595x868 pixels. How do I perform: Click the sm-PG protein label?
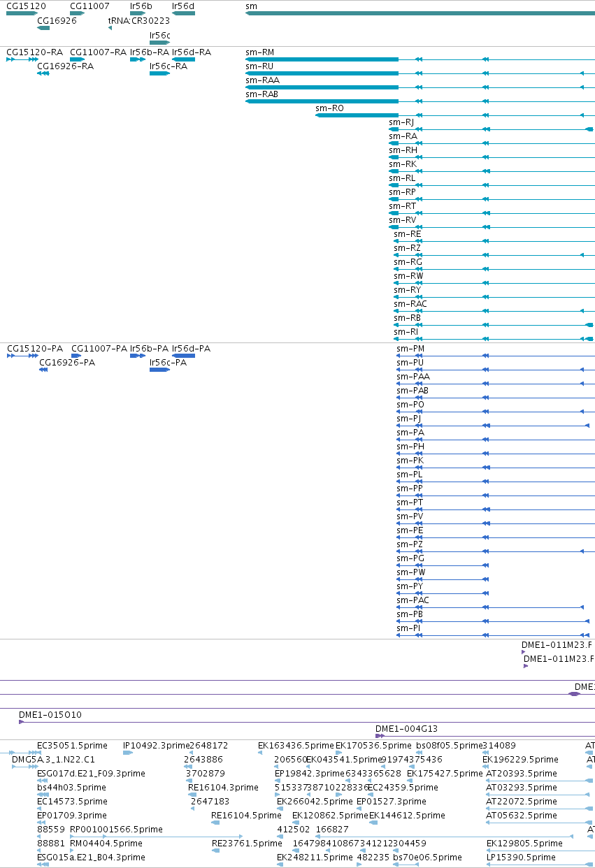[x=410, y=558]
